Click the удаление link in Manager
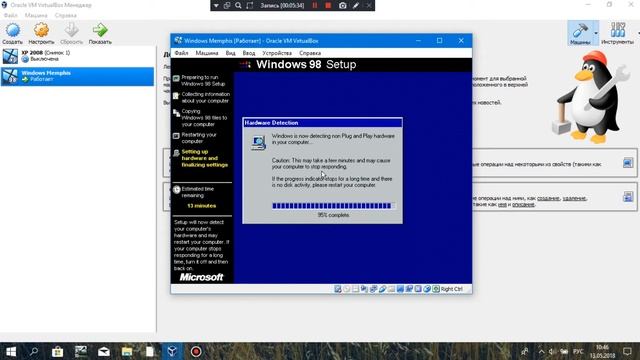Viewport: 640px width, 360px height. click(x=574, y=198)
